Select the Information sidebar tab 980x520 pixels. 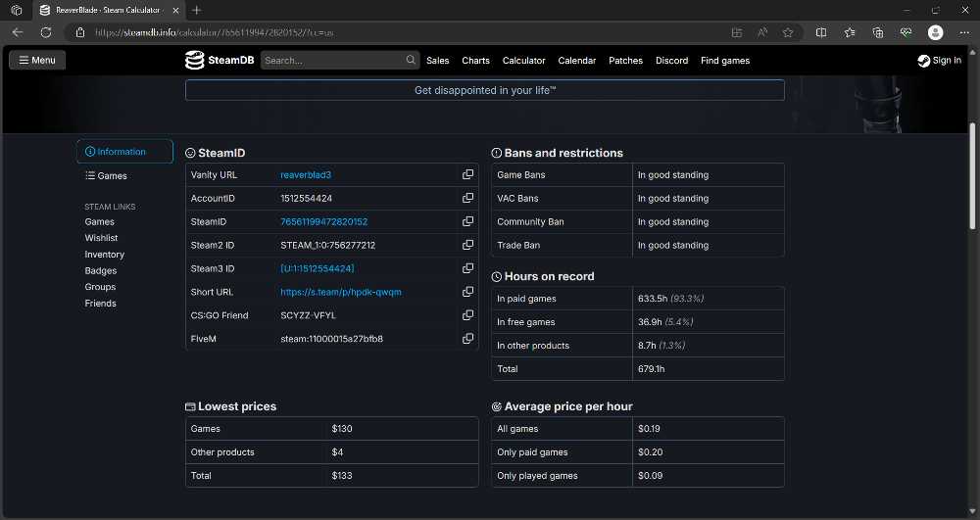point(124,152)
